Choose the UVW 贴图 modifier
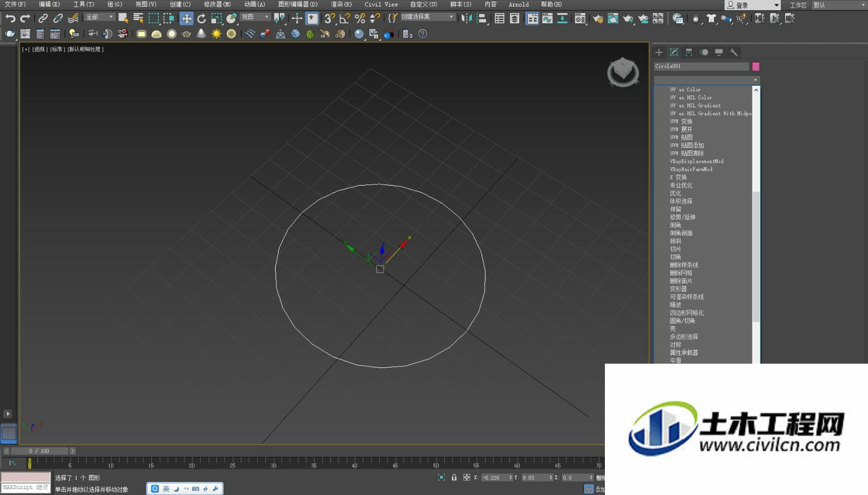Image resolution: width=868 pixels, height=495 pixels. 681,137
